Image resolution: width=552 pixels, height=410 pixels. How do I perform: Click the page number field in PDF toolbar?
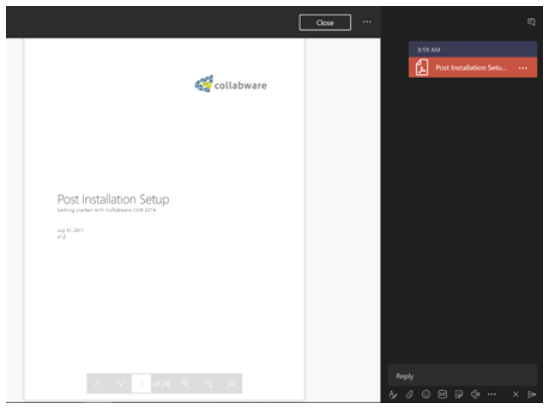coord(141,383)
